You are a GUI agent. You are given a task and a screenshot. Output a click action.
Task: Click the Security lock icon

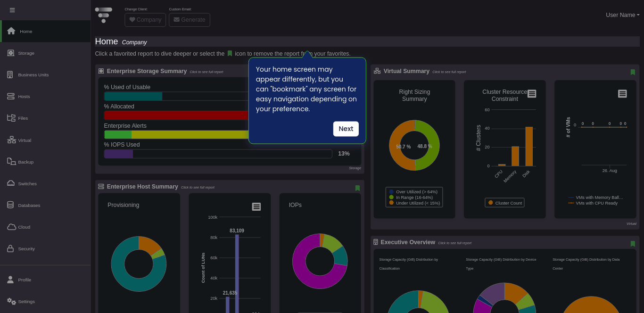(x=10, y=248)
